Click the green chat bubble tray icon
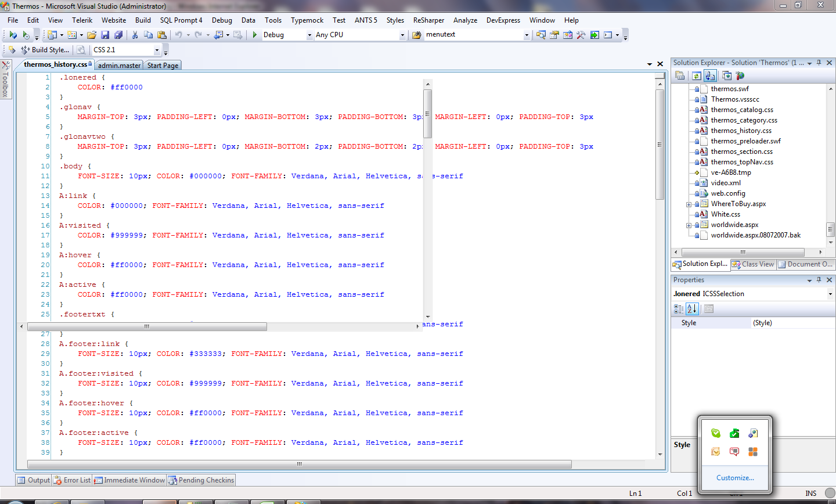This screenshot has width=836, height=504. tap(715, 433)
